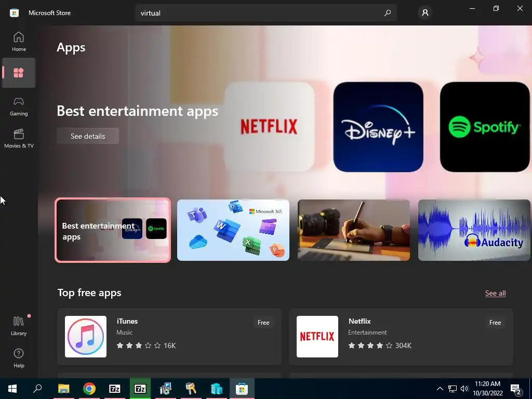Click the keys icon in the taskbar

[x=191, y=389]
